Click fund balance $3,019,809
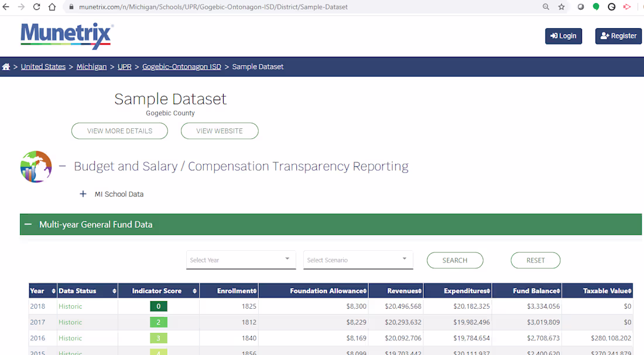Viewport: 644px width, 355px height. [x=543, y=322]
